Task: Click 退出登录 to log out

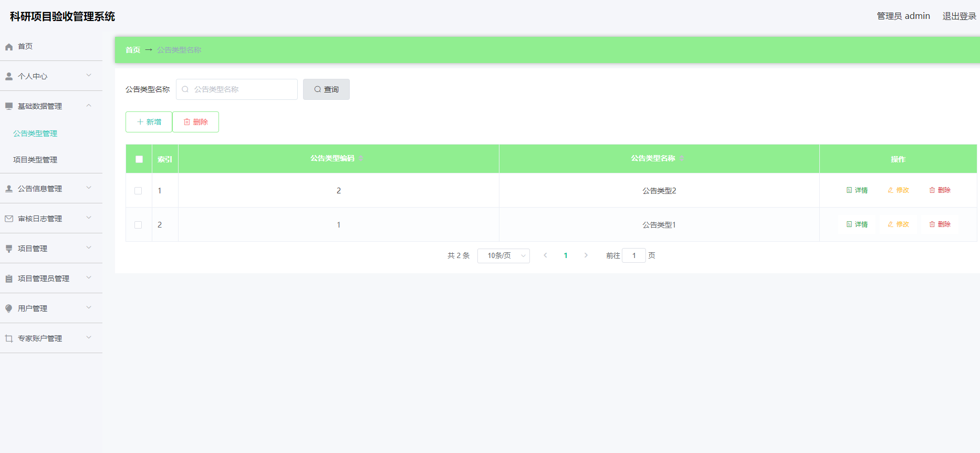Action: 959,16
